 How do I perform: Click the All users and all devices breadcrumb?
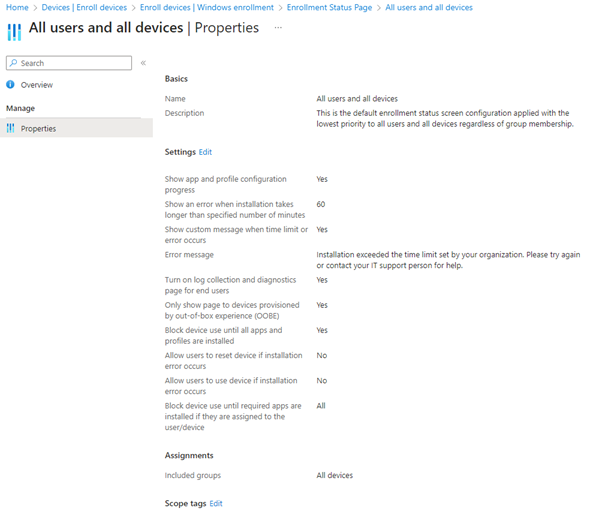click(429, 7)
